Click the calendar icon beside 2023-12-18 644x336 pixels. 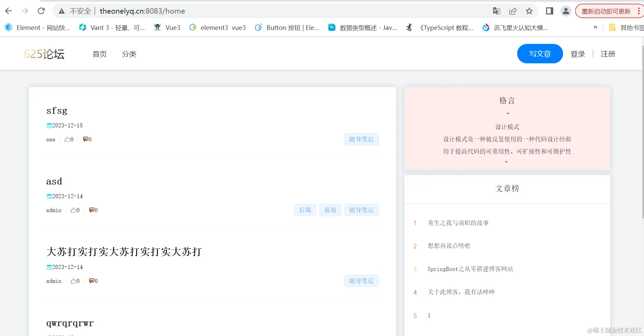coord(49,125)
